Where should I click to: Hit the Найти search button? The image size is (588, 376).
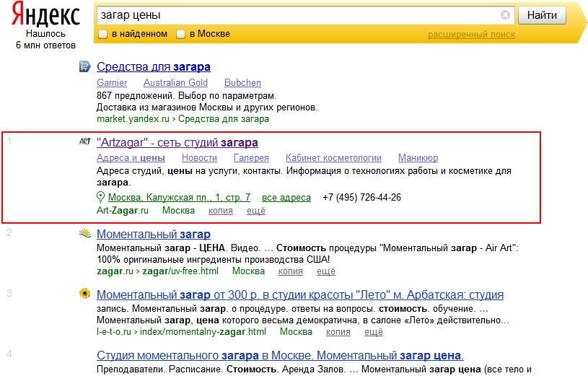click(542, 15)
